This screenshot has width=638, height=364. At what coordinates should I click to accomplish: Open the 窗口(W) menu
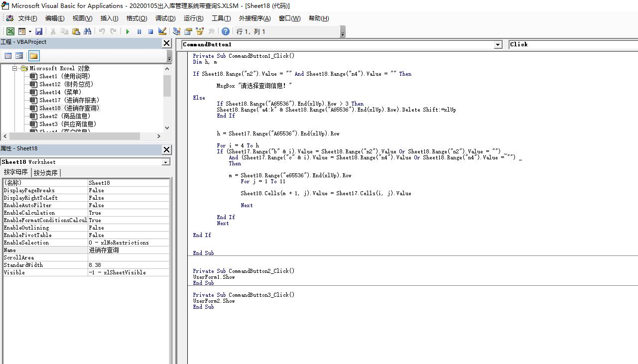point(289,18)
